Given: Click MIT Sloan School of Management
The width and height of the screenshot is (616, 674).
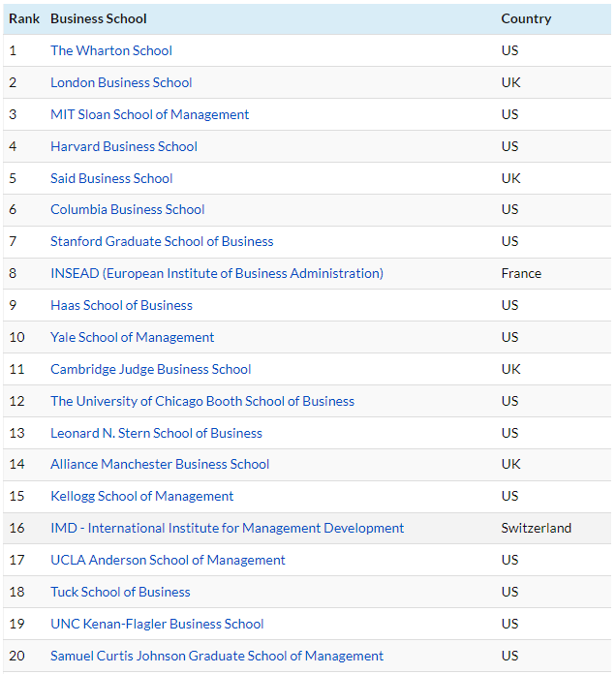Looking at the screenshot, I should tap(149, 114).
